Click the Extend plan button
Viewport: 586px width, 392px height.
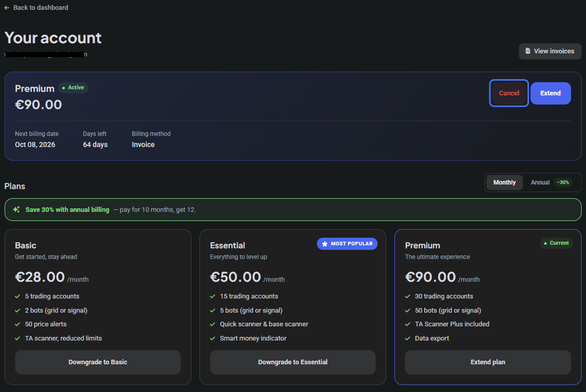(488, 362)
